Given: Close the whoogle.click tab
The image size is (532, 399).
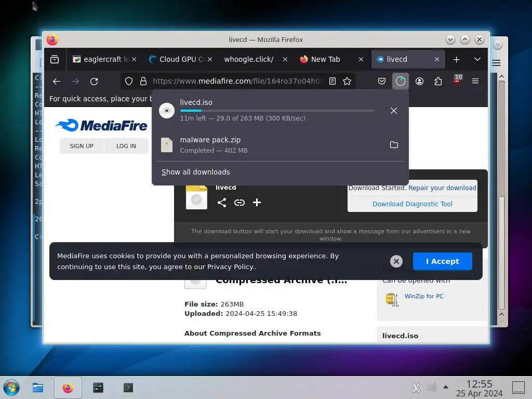Looking at the screenshot, I should pyautogui.click(x=285, y=59).
